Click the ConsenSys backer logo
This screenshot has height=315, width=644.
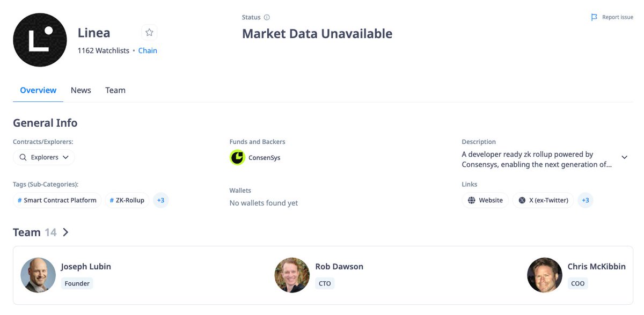(237, 158)
